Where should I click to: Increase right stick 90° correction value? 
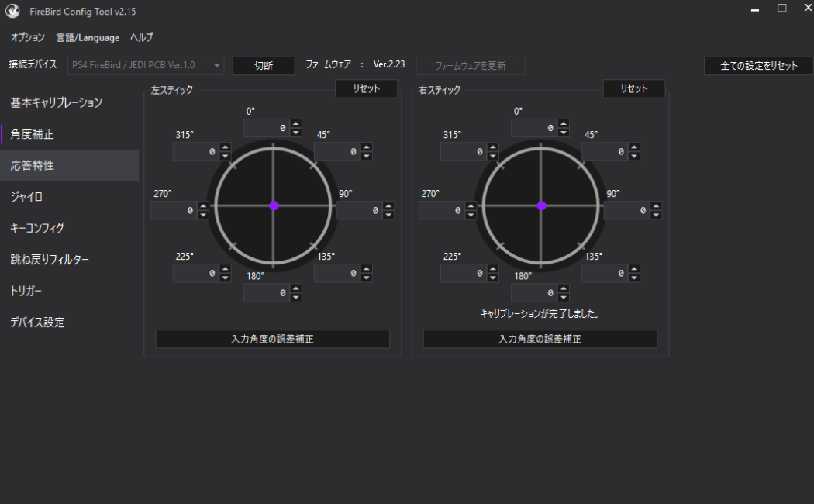click(x=655, y=206)
